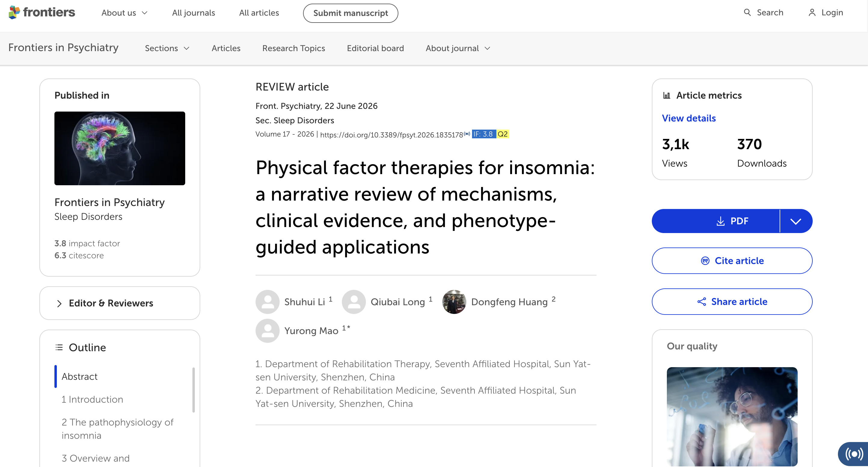Click the brain journal cover image
Screen dimensions: 868x467
pos(120,148)
